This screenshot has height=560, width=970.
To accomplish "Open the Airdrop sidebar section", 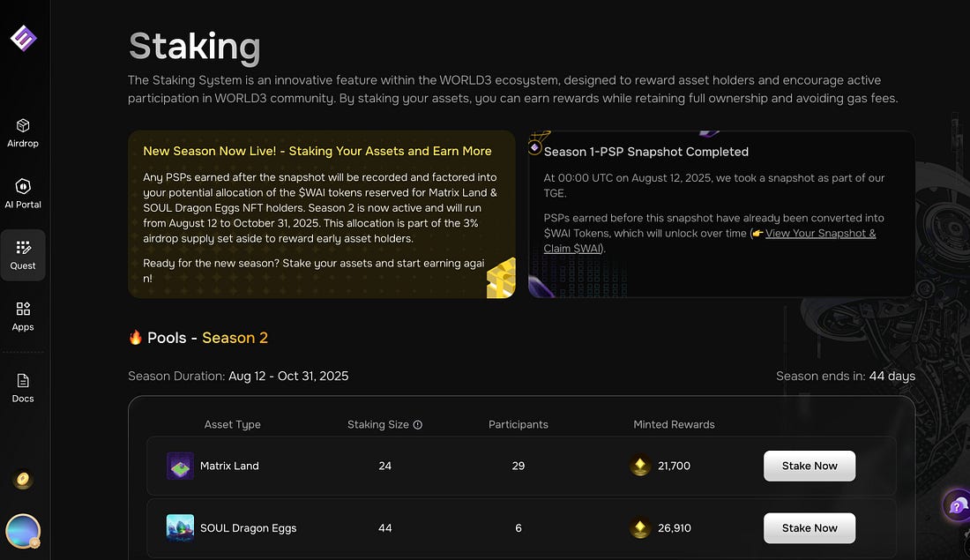I will pos(23,132).
